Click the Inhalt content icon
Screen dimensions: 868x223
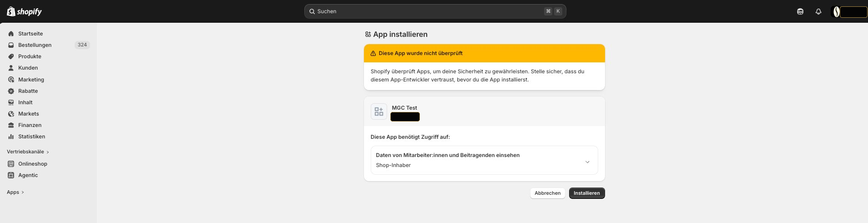point(11,102)
